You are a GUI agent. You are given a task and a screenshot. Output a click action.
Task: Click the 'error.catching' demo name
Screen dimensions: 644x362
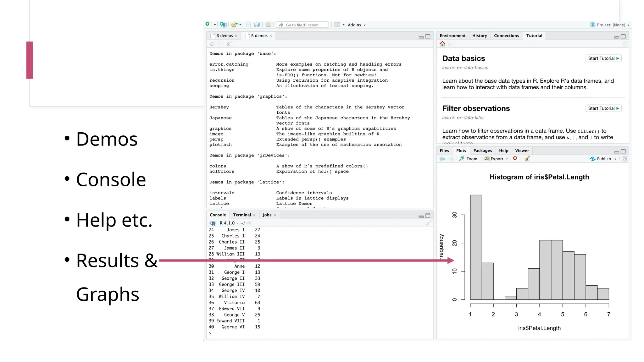point(229,64)
